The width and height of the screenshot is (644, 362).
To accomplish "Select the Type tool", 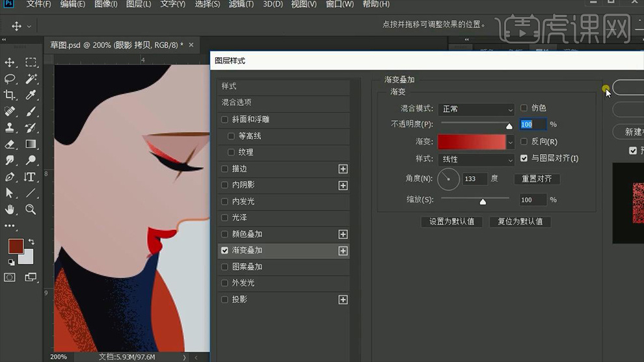I will click(x=29, y=177).
